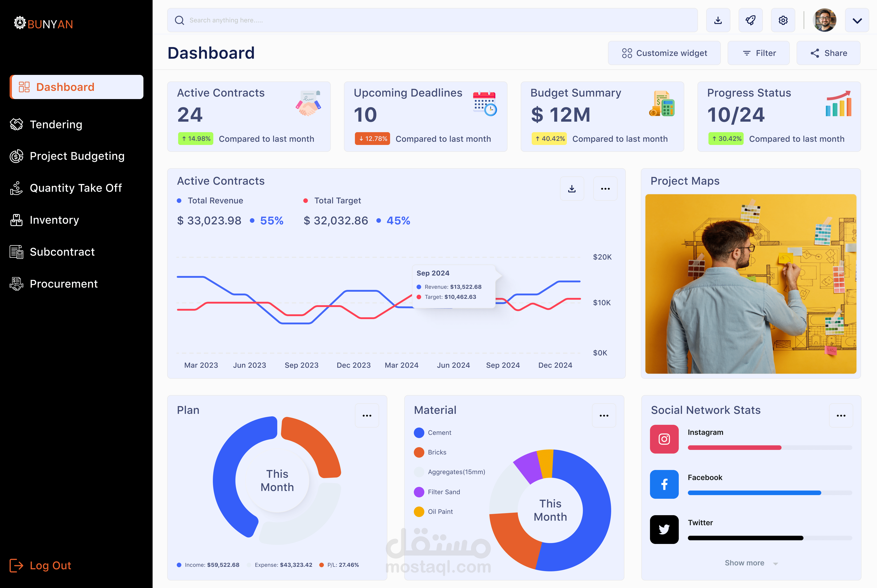
Task: Click the rocket launch icon
Action: (750, 20)
